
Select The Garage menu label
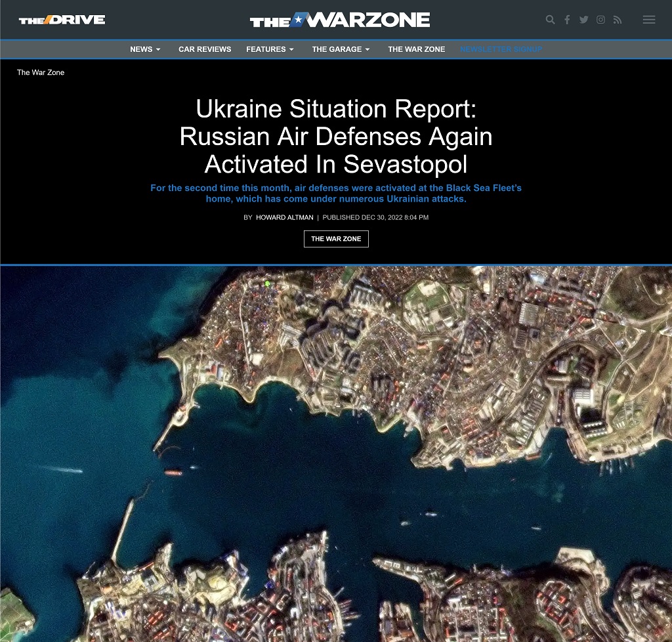(337, 49)
